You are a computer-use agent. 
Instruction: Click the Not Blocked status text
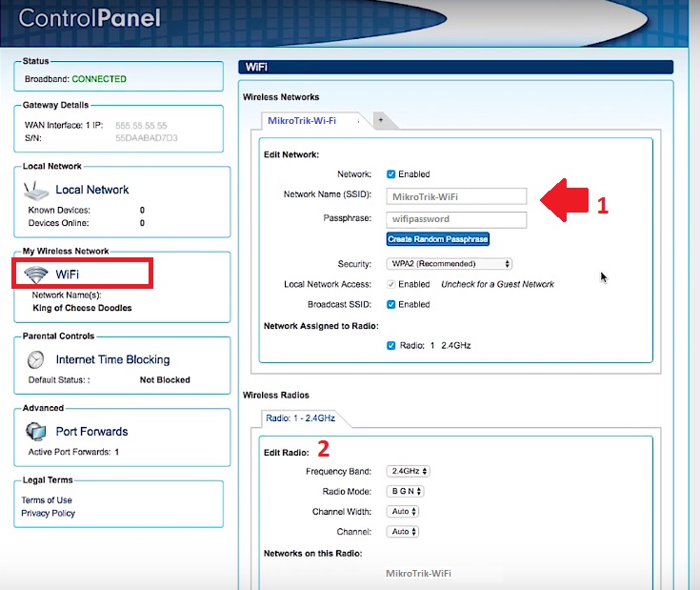(165, 380)
